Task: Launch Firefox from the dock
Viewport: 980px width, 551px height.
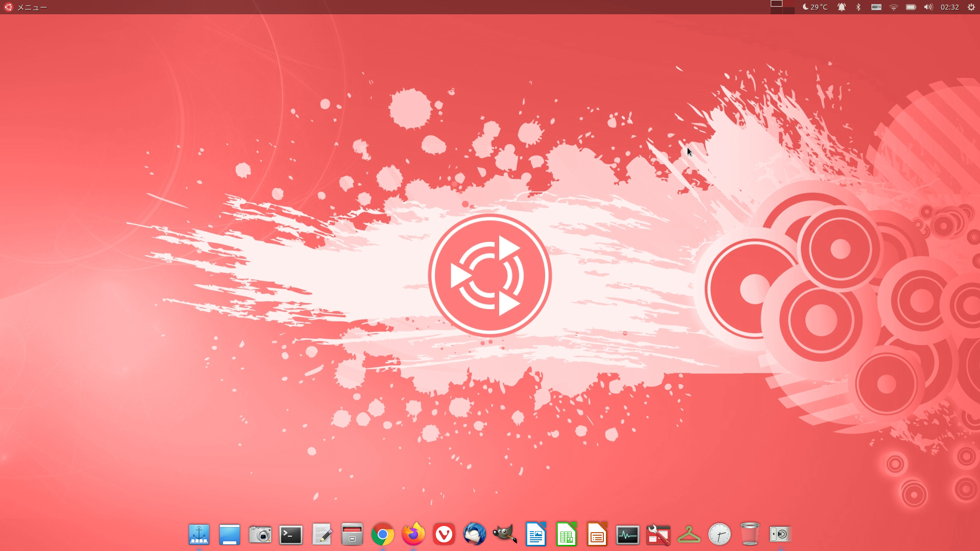Action: [413, 535]
